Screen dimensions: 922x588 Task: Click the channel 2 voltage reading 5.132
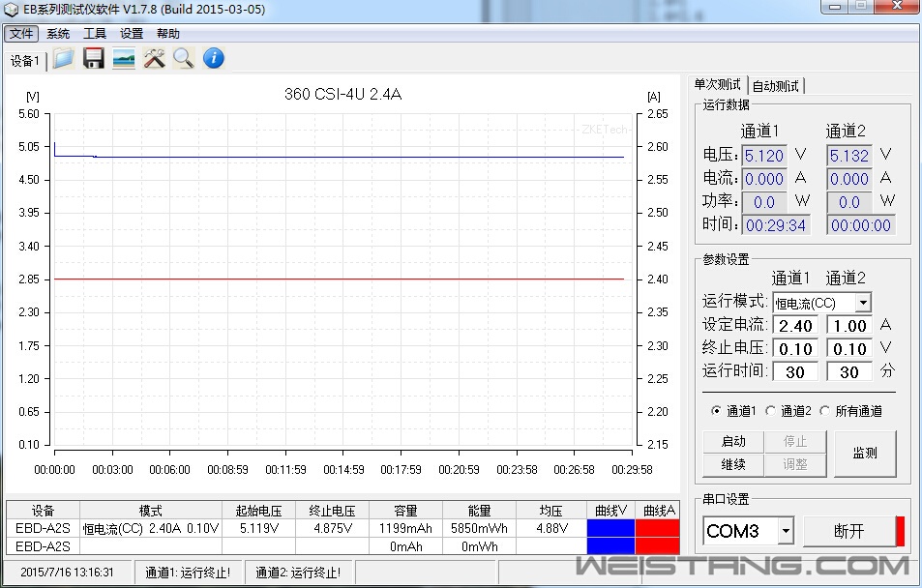pos(849,156)
